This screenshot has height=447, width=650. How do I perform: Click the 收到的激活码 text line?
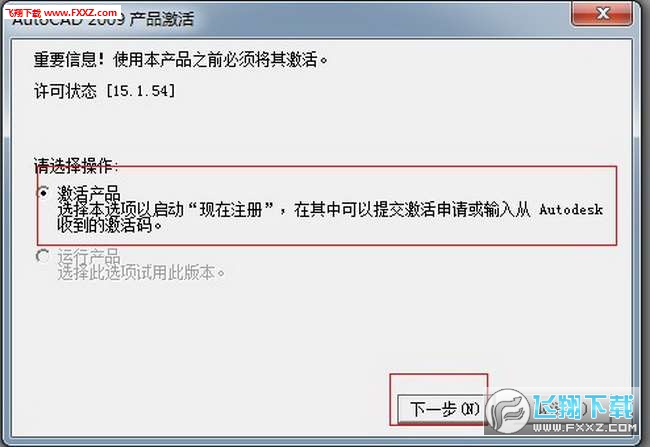[x=109, y=226]
